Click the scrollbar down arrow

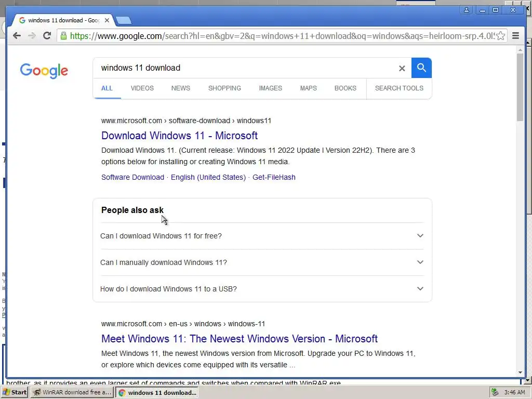(520, 373)
